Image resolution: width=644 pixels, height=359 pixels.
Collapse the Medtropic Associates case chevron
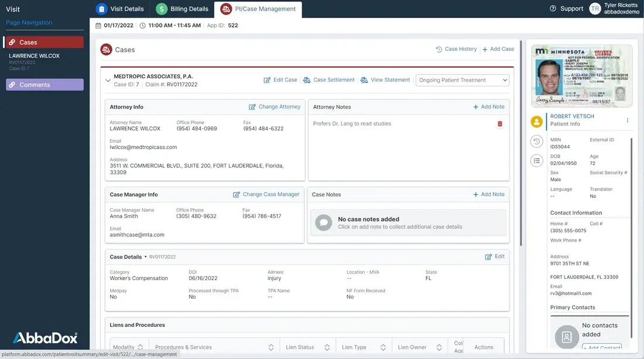[108, 81]
